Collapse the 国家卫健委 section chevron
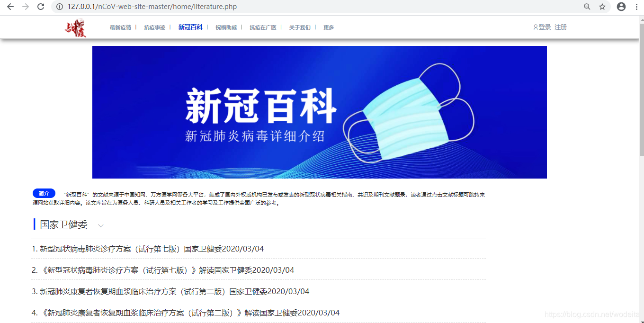This screenshot has width=644, height=323. [x=101, y=225]
